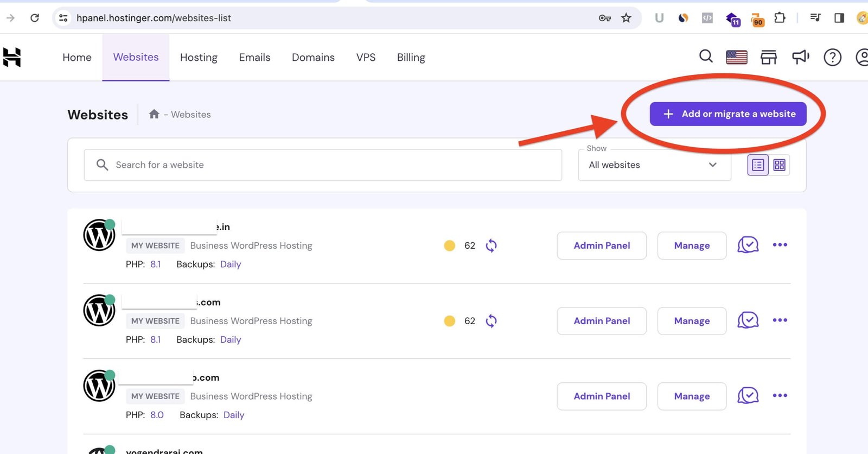This screenshot has width=868, height=454.
Task: Click the WordPress logo of third-row .com site
Action: tap(99, 386)
